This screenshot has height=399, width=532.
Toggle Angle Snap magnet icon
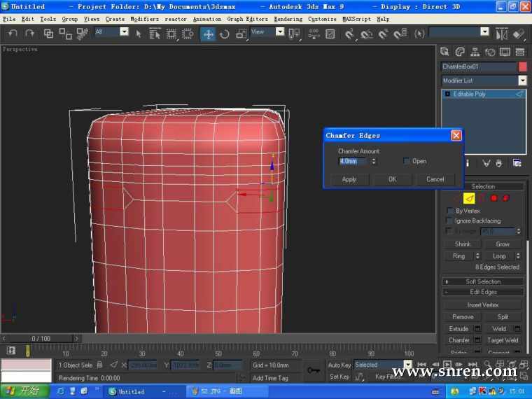366,34
